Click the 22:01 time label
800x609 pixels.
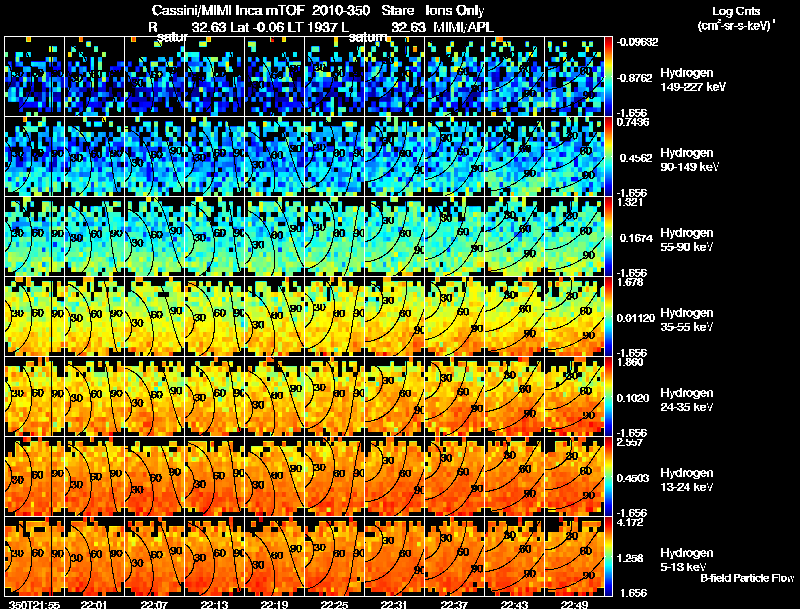click(94, 605)
